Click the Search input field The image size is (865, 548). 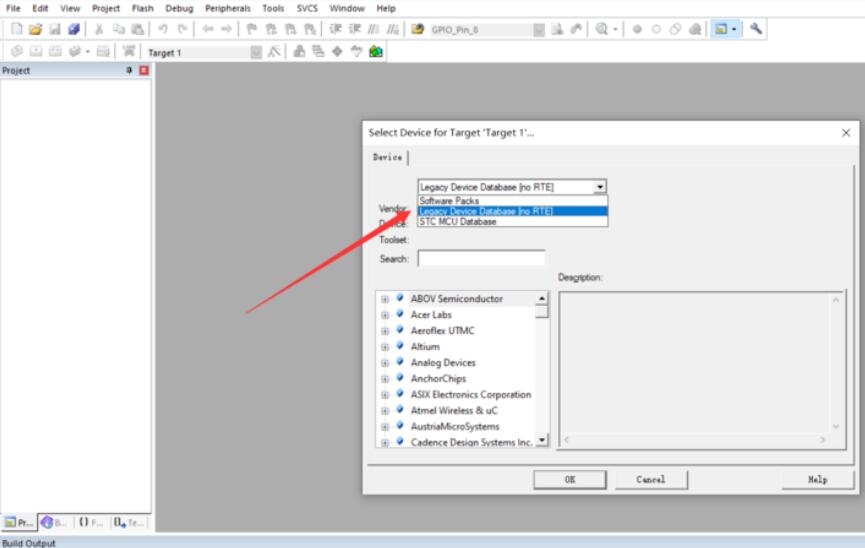pyautogui.click(x=481, y=259)
